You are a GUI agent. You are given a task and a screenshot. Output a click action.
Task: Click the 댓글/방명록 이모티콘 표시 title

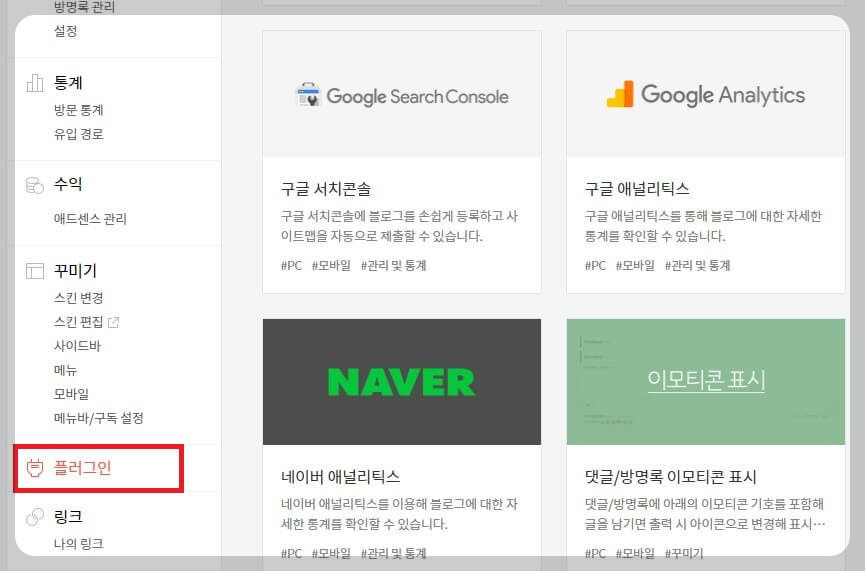click(670, 477)
